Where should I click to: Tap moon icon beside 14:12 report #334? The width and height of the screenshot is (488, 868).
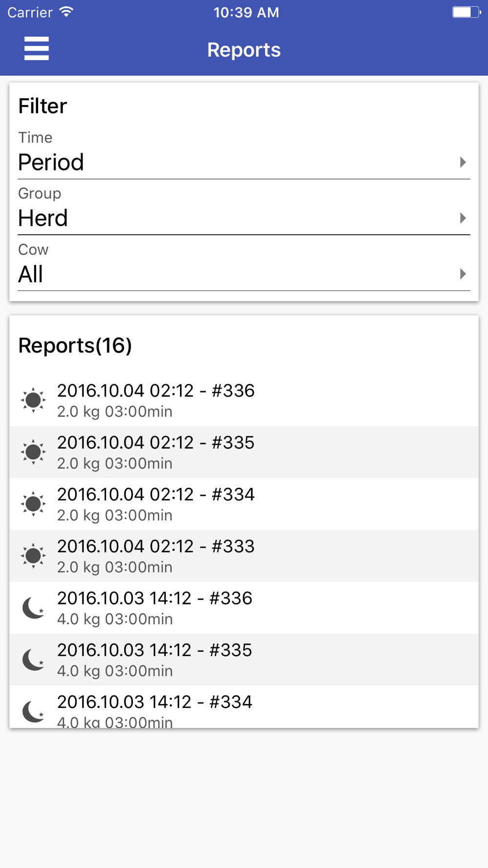(33, 711)
